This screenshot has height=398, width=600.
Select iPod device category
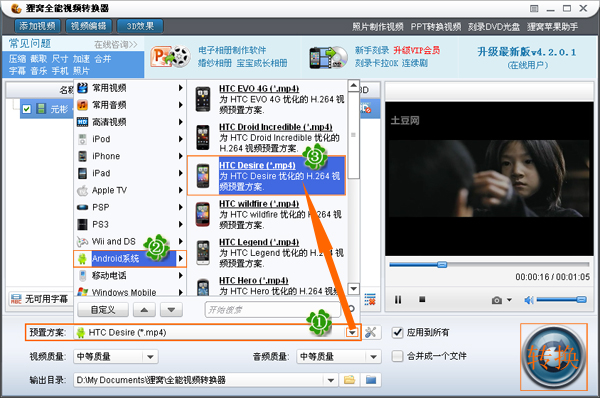coord(130,139)
